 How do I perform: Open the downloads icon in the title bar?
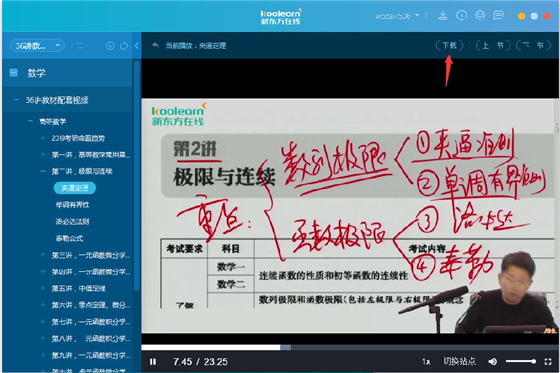coord(443,16)
